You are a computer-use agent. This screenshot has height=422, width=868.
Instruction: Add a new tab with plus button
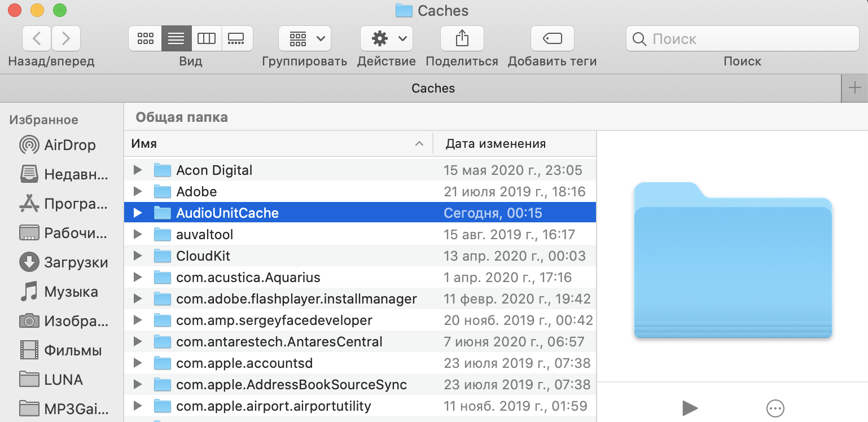coord(855,88)
